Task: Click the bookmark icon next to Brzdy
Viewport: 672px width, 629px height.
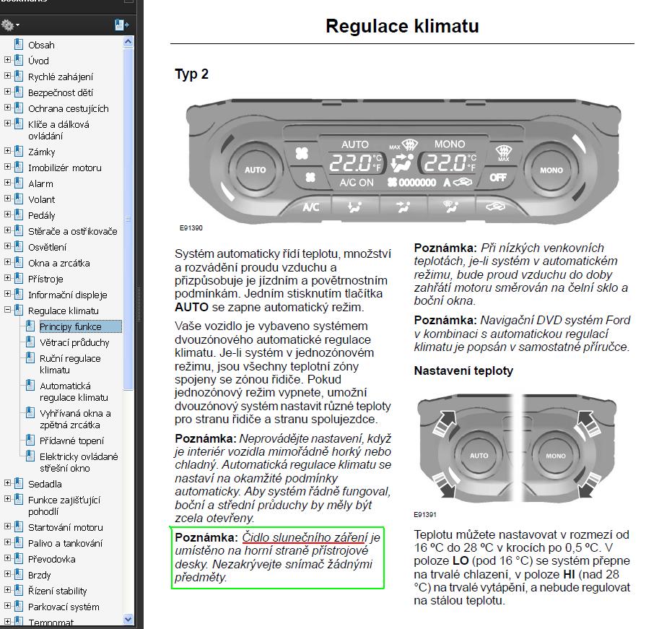Action: (x=19, y=575)
